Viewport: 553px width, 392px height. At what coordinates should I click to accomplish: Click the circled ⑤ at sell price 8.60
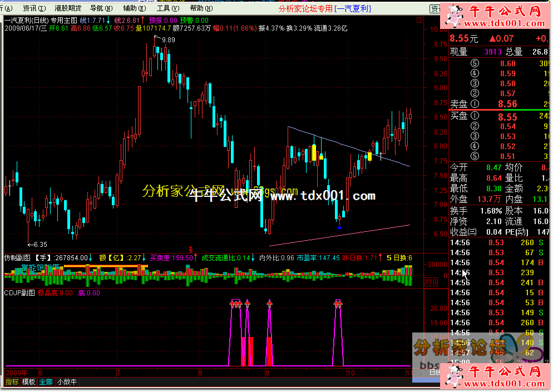point(475,63)
